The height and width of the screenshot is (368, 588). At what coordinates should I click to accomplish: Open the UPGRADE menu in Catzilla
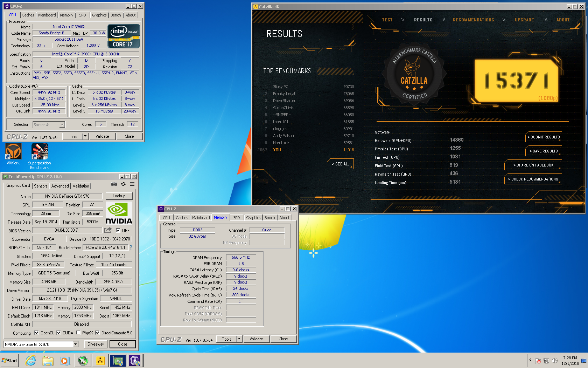click(524, 20)
